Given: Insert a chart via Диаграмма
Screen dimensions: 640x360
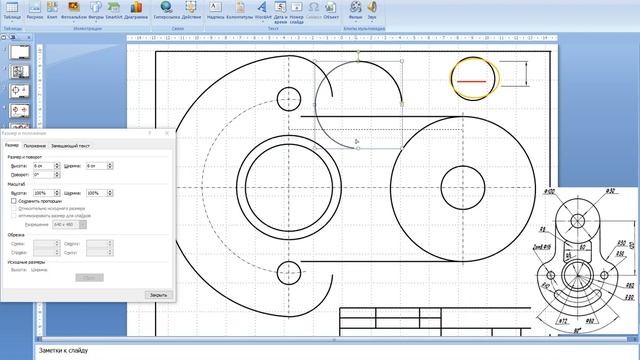Looking at the screenshot, I should (x=136, y=10).
